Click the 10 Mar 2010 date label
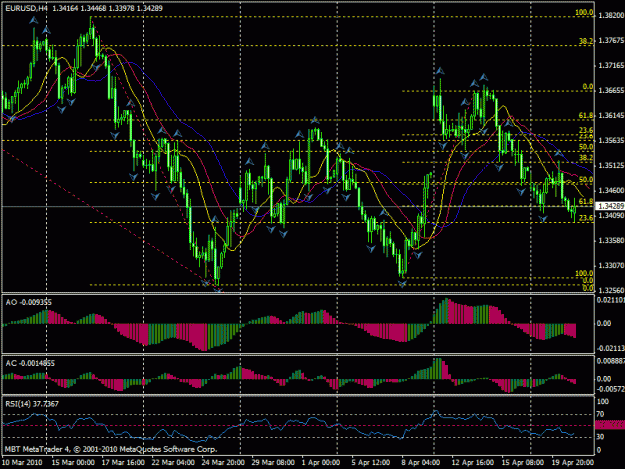Image resolution: width=625 pixels, height=469 pixels. (x=22, y=463)
